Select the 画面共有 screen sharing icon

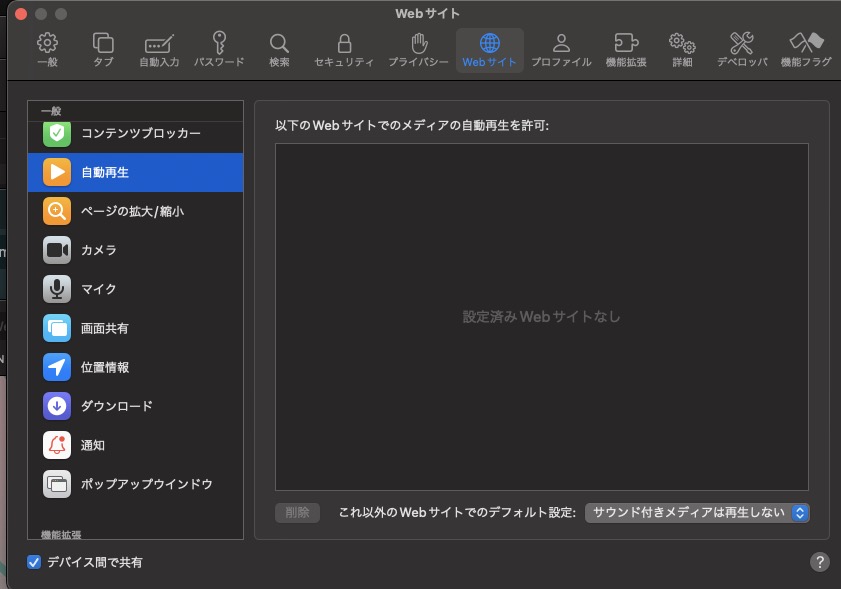click(x=57, y=328)
